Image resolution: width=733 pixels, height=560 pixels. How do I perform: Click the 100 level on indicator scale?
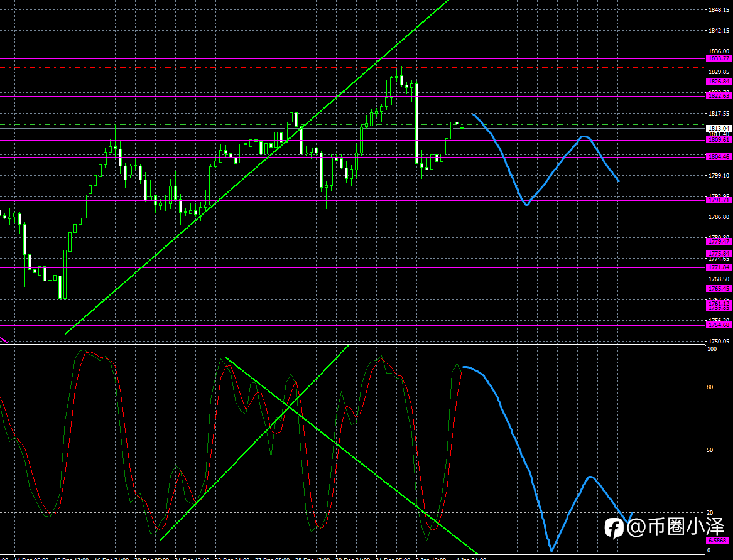tap(712, 349)
